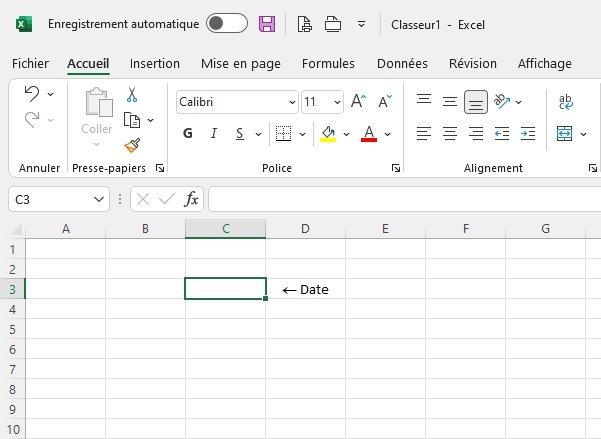Select column E header
Screen dimensions: 601x439
click(x=385, y=229)
